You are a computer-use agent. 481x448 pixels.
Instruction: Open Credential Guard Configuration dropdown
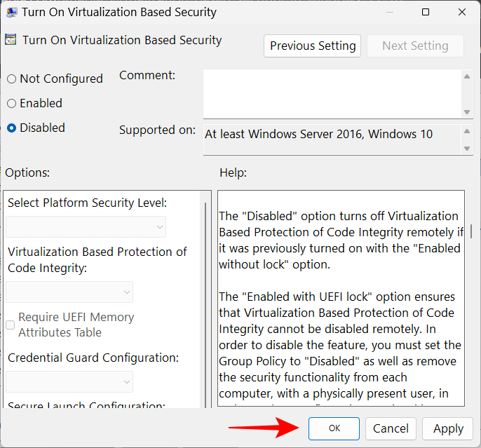[70, 381]
